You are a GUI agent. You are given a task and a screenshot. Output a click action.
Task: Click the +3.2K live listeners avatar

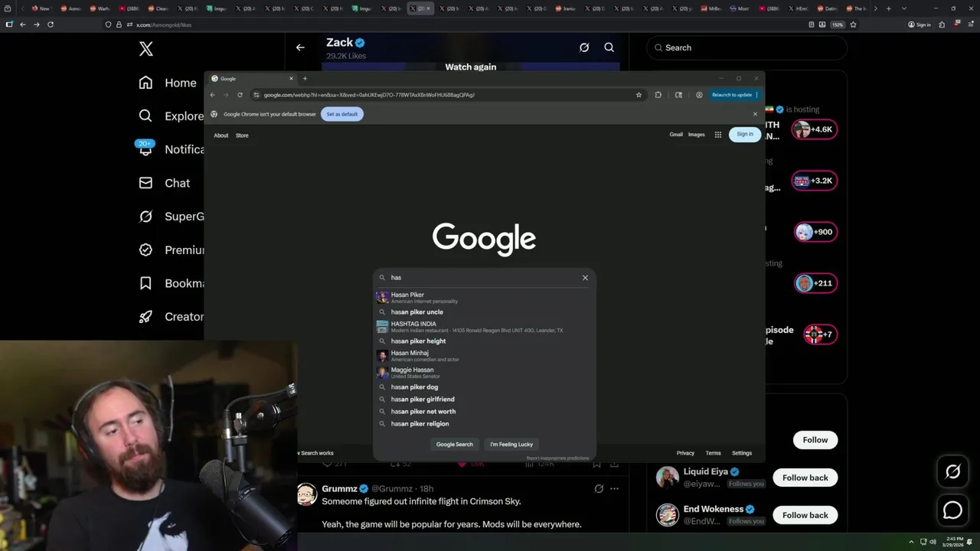(815, 181)
